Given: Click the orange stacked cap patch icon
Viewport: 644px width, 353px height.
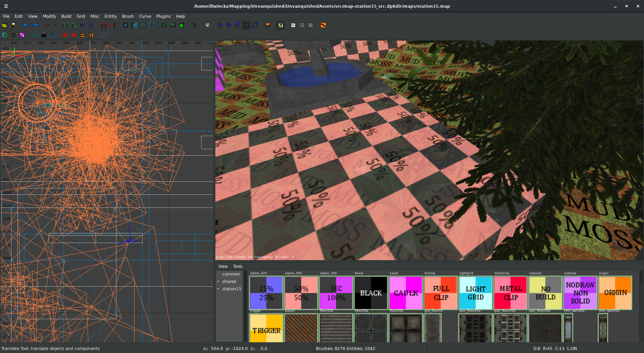Looking at the screenshot, I should (83, 35).
